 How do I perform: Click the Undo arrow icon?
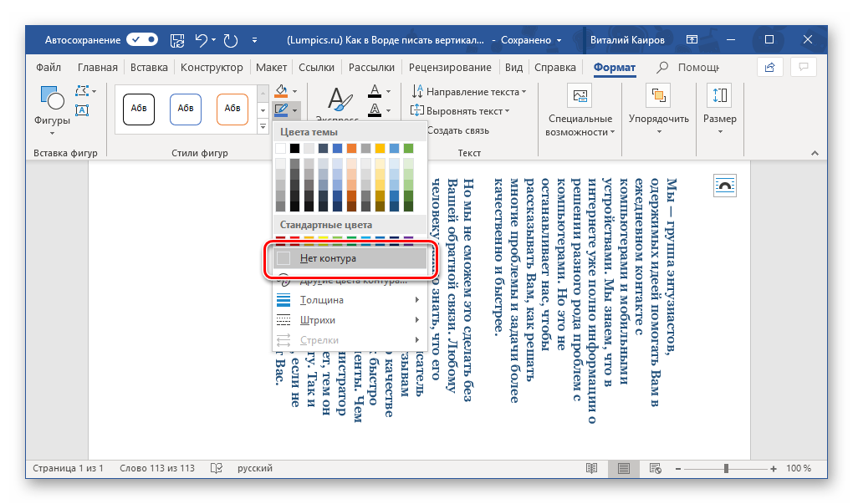pyautogui.click(x=201, y=39)
